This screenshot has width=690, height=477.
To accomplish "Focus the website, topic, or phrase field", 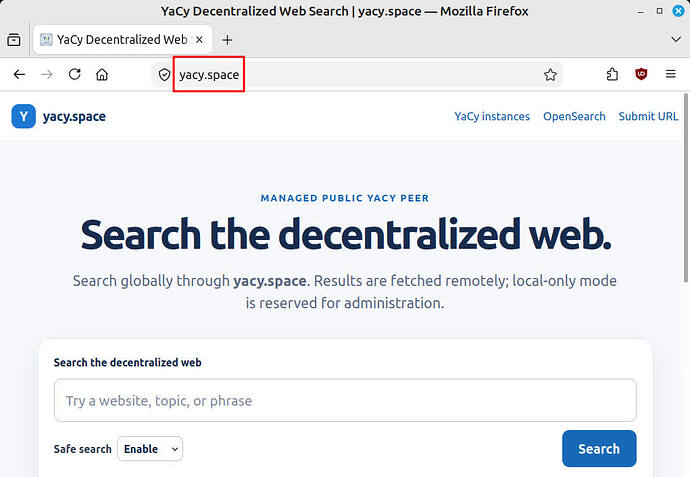I will (345, 400).
